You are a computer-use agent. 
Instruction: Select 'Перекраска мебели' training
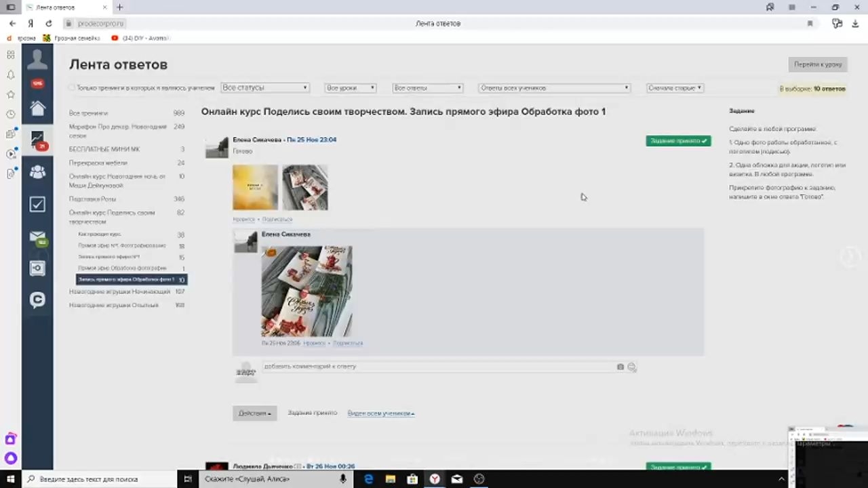click(x=98, y=163)
